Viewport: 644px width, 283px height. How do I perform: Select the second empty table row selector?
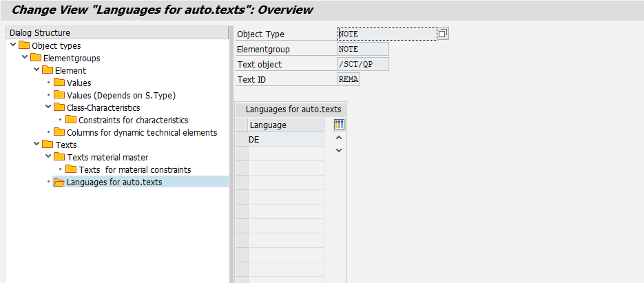pos(241,169)
